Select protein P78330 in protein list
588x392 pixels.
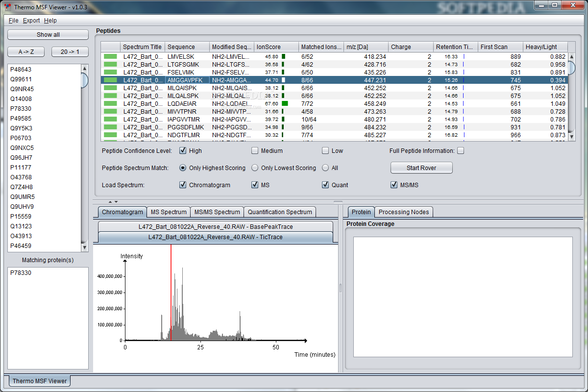tap(44, 109)
